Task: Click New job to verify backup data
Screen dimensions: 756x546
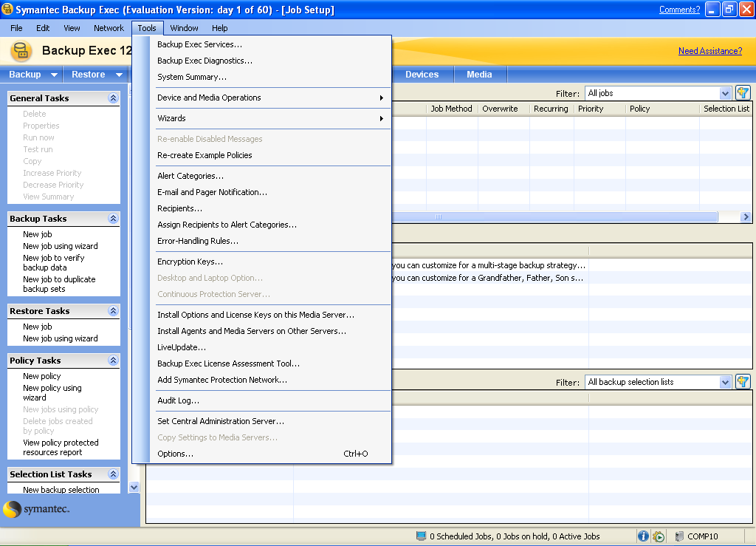Action: tap(53, 263)
